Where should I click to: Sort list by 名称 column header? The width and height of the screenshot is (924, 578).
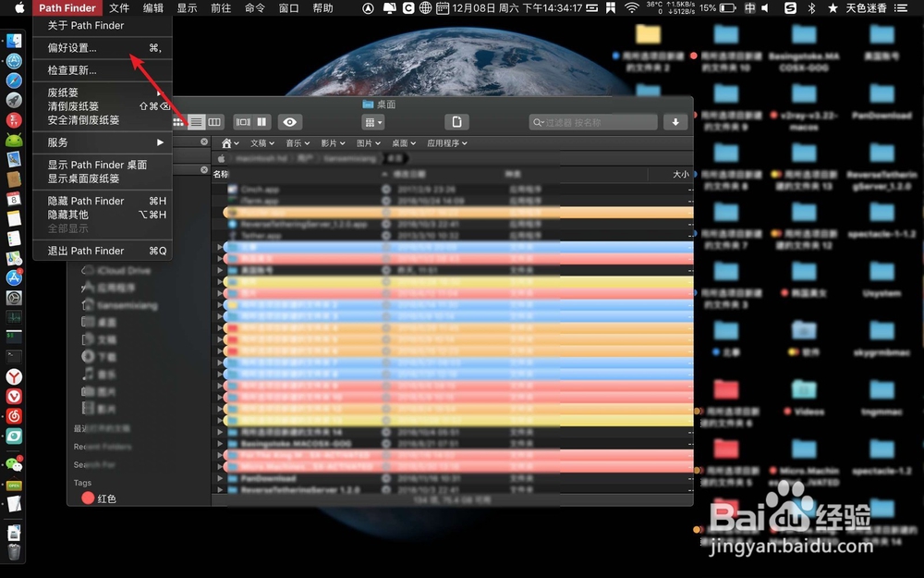(x=221, y=174)
